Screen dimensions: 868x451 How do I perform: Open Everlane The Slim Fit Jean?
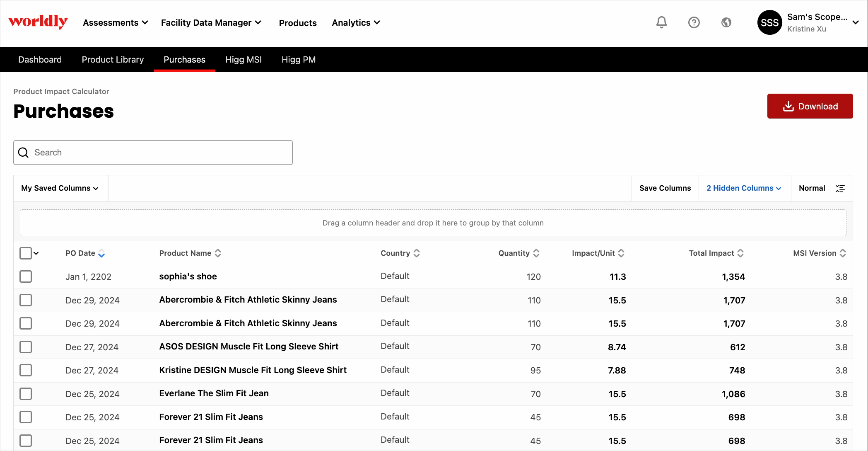pos(214,393)
